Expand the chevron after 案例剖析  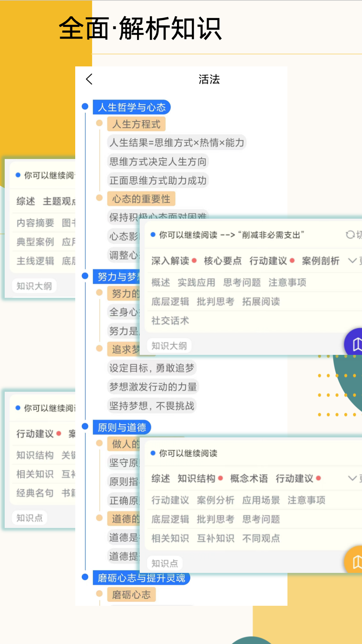(x=352, y=261)
